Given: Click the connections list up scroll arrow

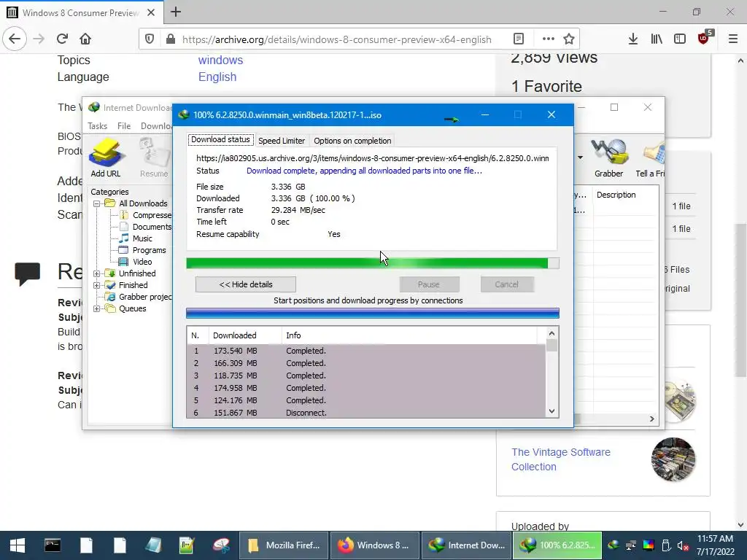Looking at the screenshot, I should tap(551, 333).
